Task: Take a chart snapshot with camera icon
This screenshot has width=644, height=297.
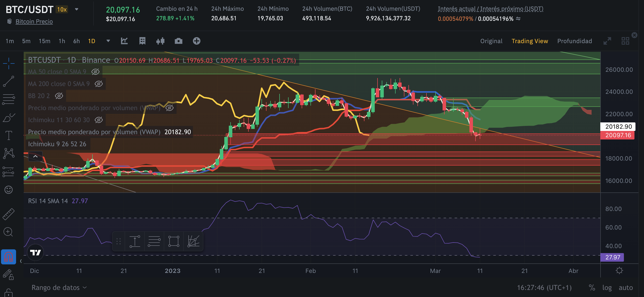Action: point(178,41)
